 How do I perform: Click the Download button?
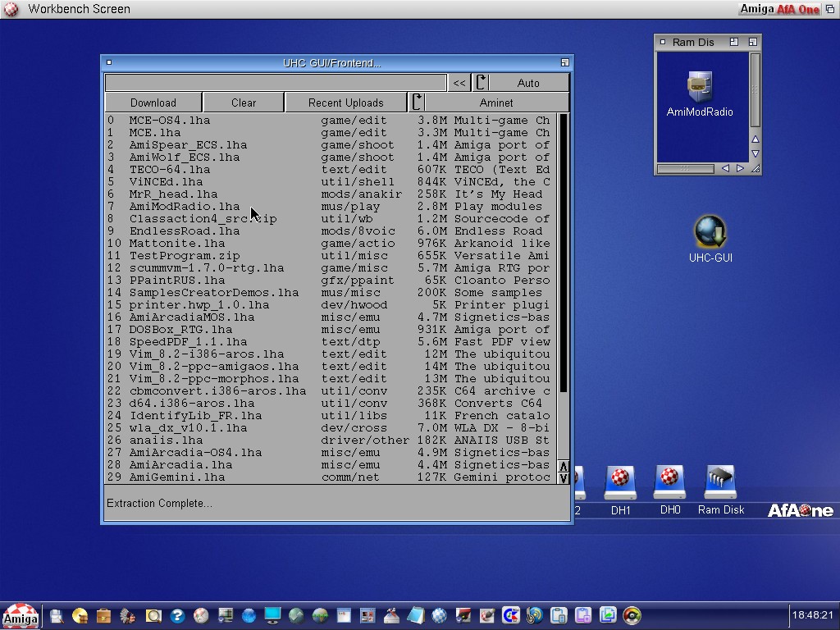pos(153,103)
